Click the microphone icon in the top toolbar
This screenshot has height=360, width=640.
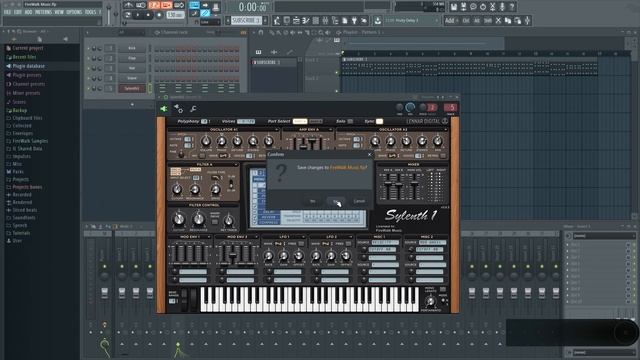[x=502, y=7]
